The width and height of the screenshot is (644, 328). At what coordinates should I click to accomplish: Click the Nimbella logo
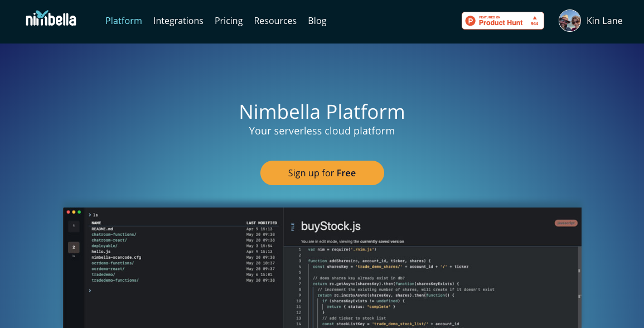tap(51, 19)
